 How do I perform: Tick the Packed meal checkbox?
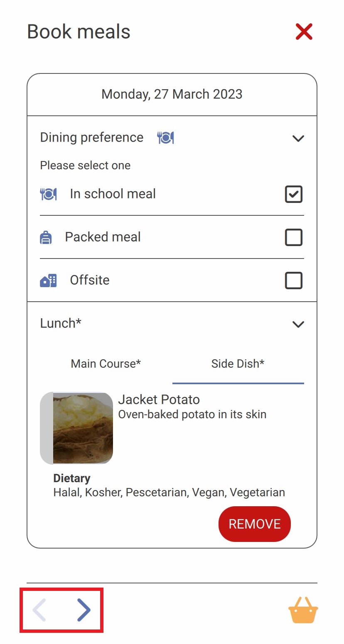point(294,237)
